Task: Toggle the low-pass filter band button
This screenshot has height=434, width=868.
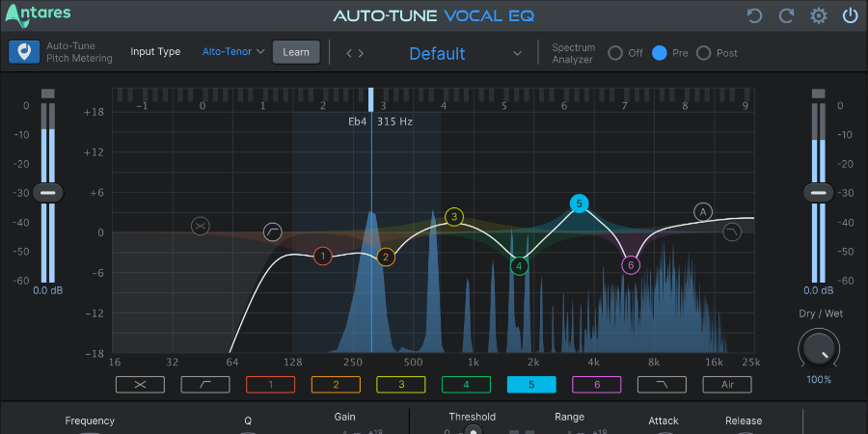Action: (662, 384)
